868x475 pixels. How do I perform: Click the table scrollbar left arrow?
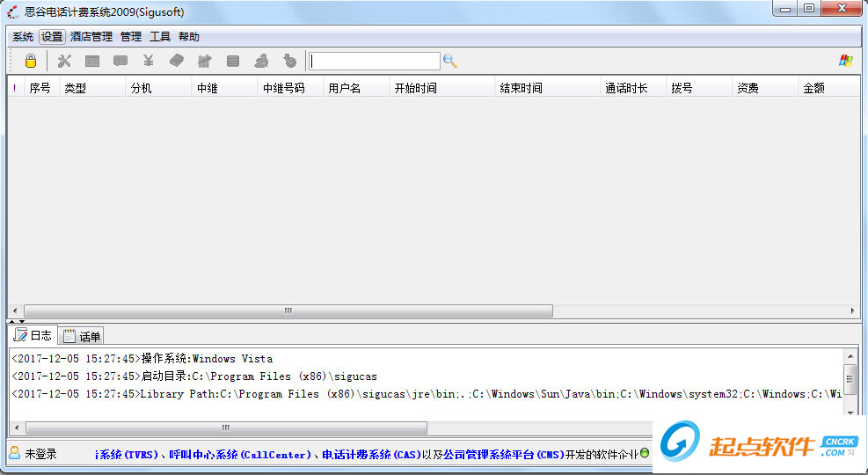(15, 311)
